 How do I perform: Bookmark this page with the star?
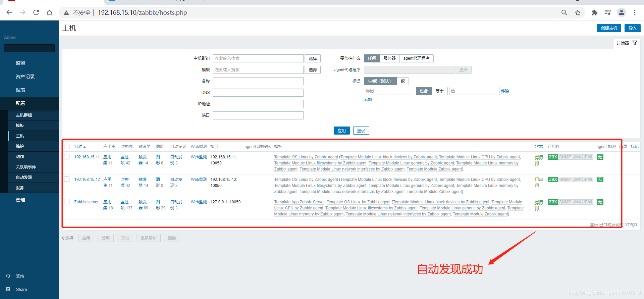pyautogui.click(x=578, y=12)
